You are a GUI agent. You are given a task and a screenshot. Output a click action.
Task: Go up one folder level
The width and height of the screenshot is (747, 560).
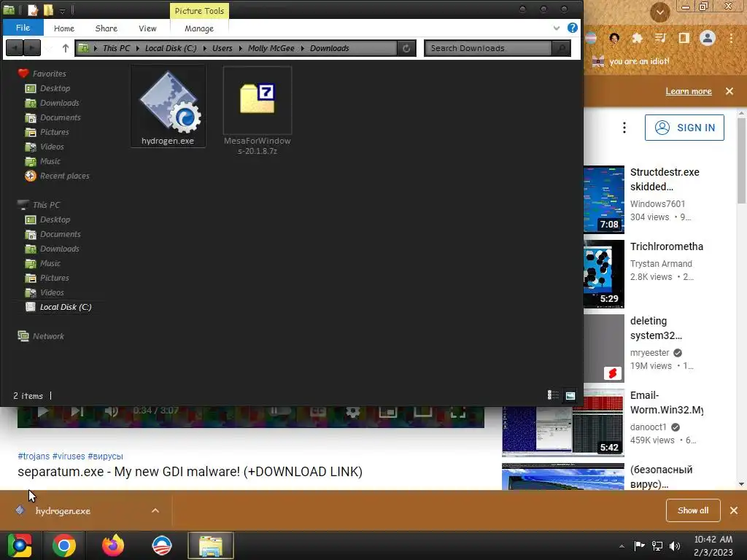[x=65, y=48]
